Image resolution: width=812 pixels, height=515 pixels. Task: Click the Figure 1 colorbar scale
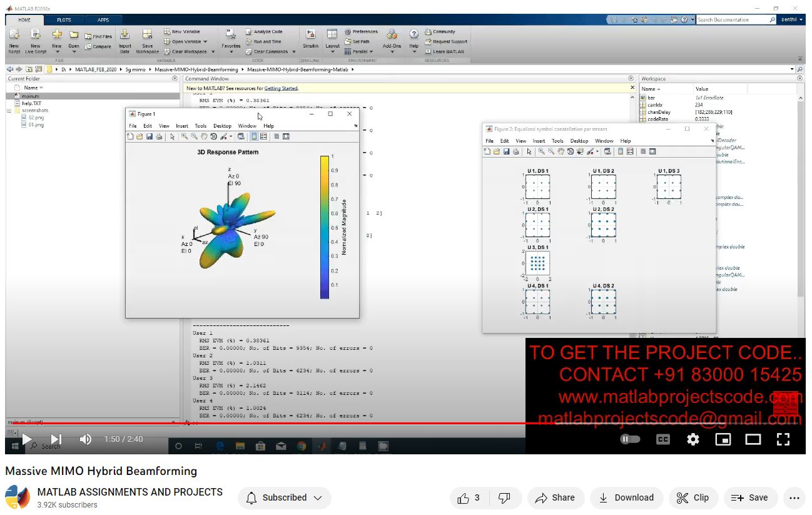[x=325, y=227]
